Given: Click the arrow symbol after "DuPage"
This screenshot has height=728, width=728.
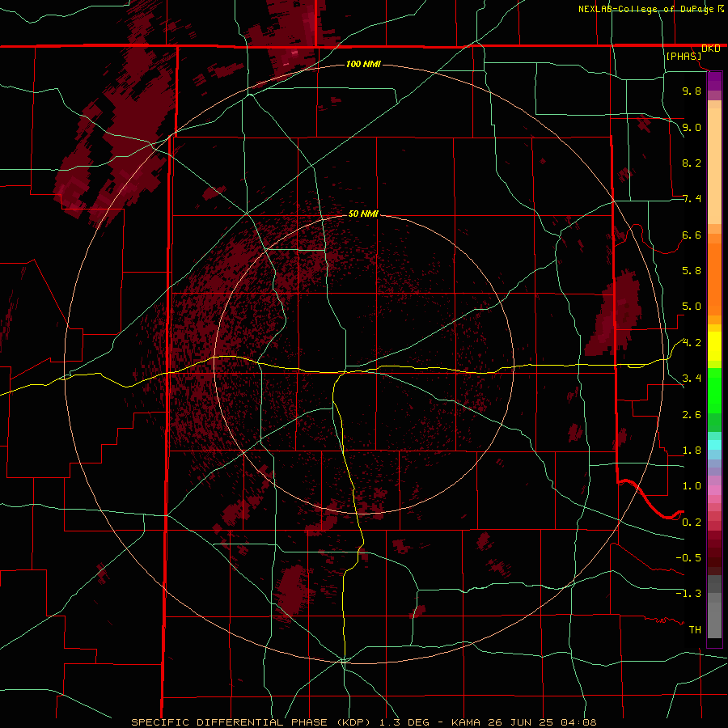Looking at the screenshot, I should (721, 9).
